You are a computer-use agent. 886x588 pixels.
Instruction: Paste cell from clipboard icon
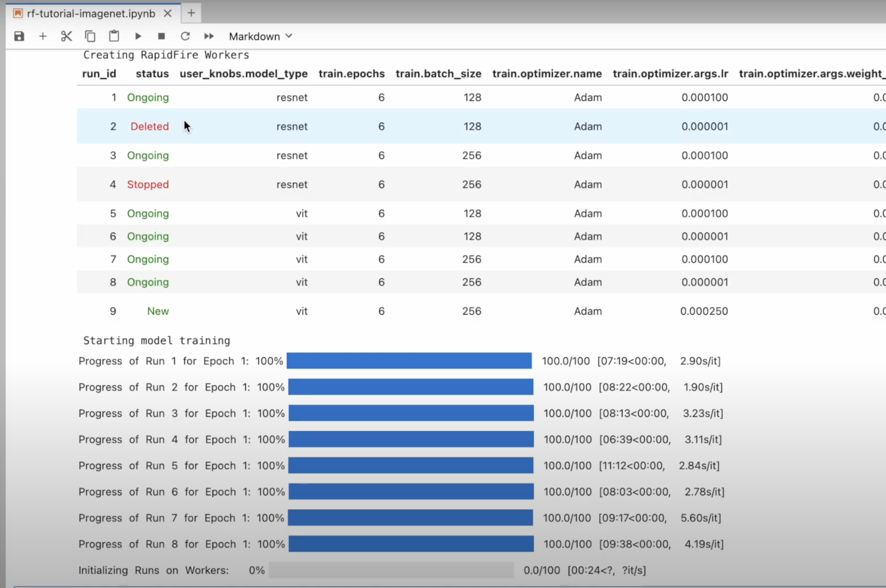click(114, 36)
